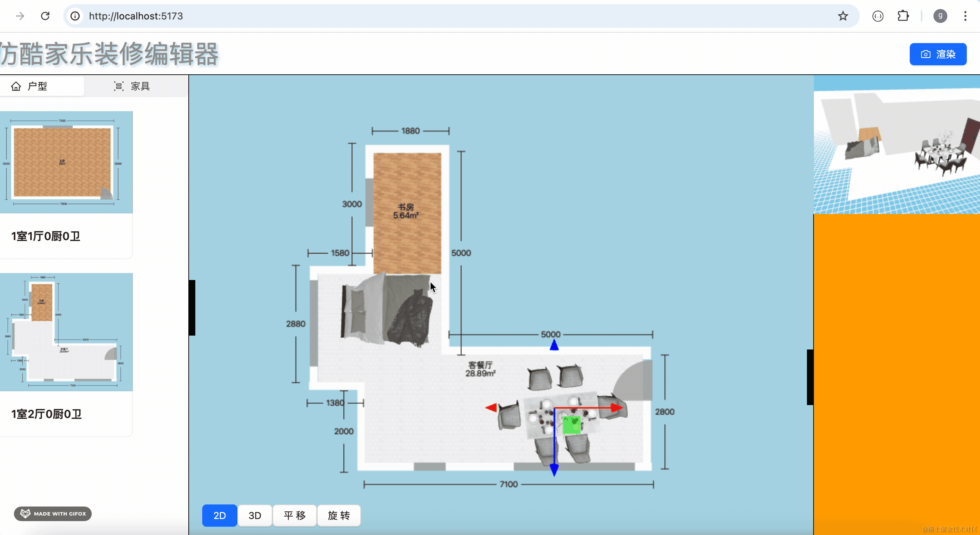The image size is (980, 535).
Task: Open browser extensions puzzle icon
Action: [x=903, y=16]
